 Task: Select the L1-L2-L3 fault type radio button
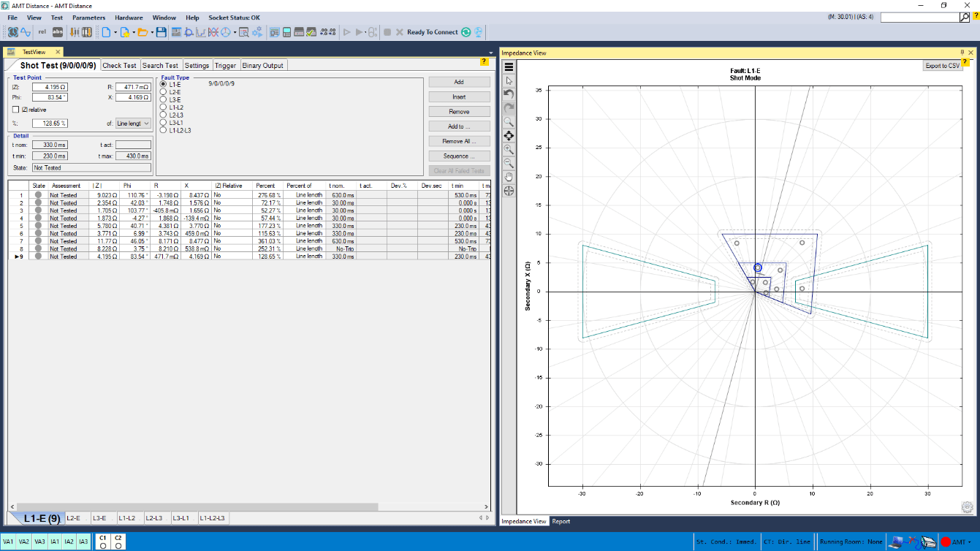(x=164, y=130)
